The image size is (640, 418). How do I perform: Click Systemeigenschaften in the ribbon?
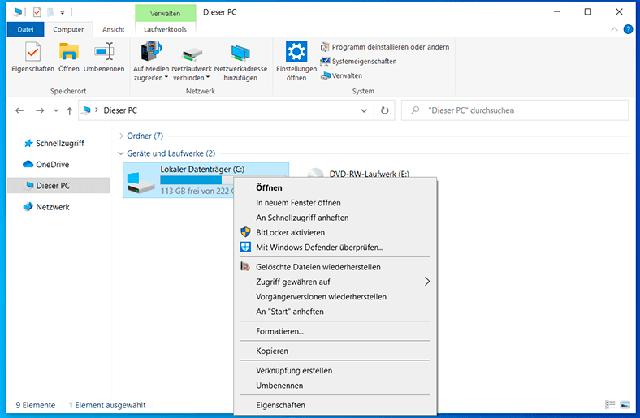coord(358,61)
